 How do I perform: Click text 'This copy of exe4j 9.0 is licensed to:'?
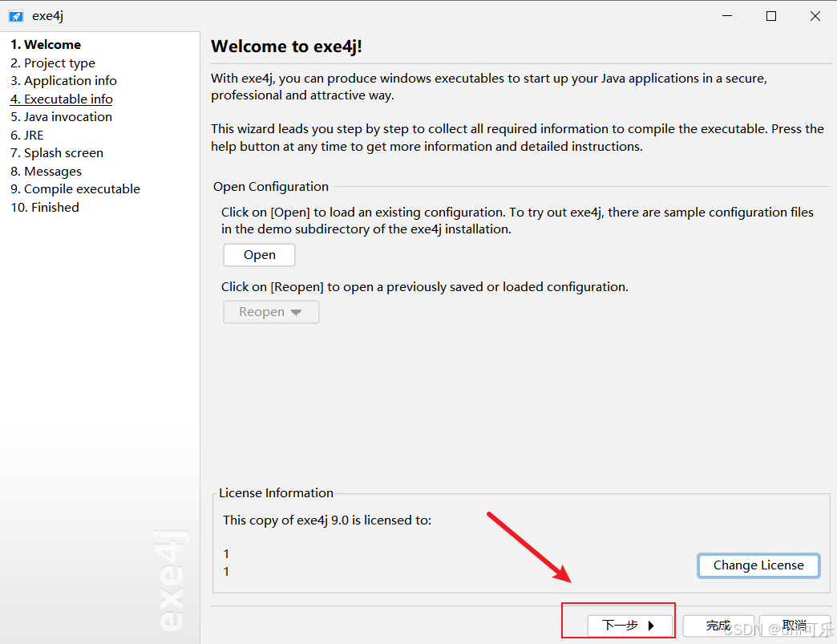327,520
